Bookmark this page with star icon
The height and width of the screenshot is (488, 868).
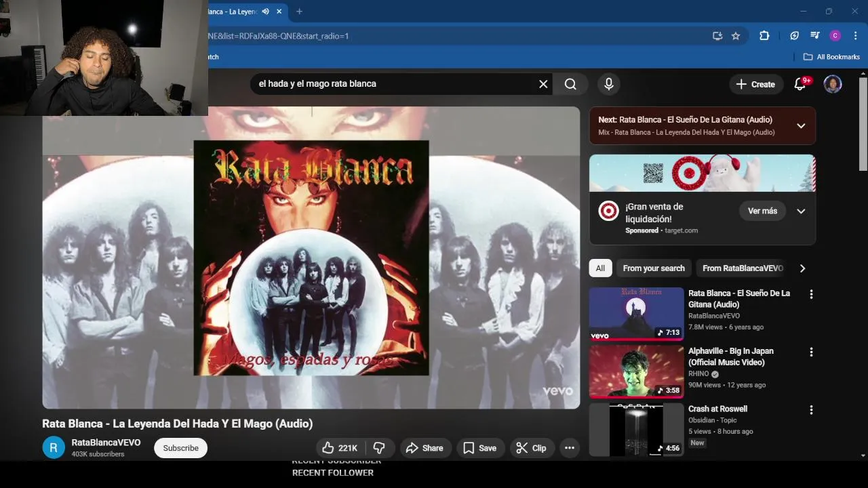coord(736,36)
